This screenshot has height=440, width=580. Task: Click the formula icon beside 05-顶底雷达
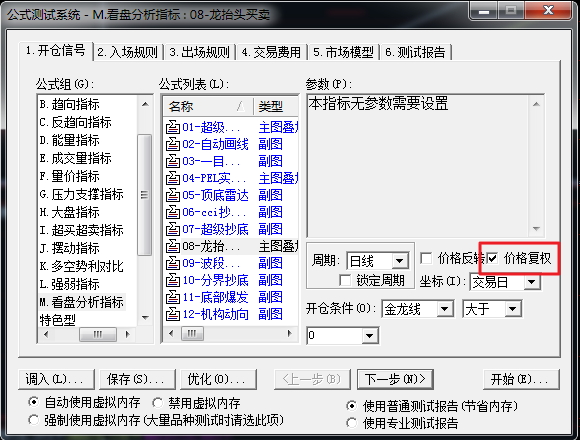(x=172, y=195)
